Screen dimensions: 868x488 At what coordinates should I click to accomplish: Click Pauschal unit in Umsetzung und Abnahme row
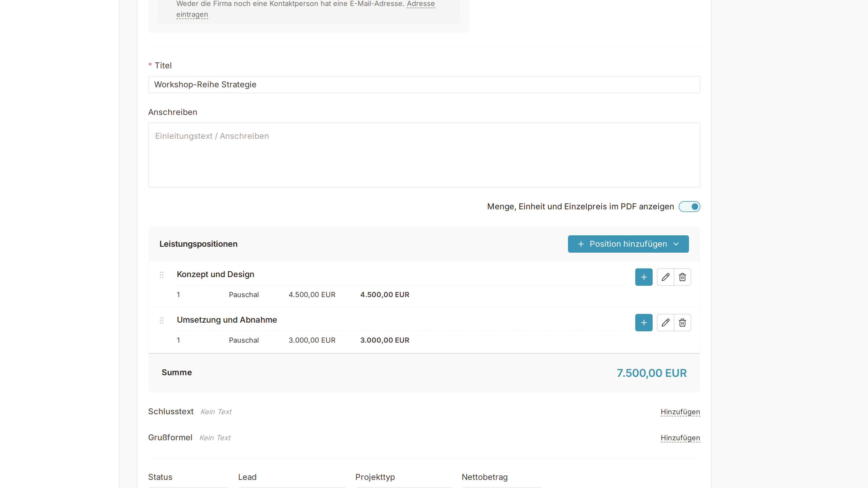(x=244, y=340)
